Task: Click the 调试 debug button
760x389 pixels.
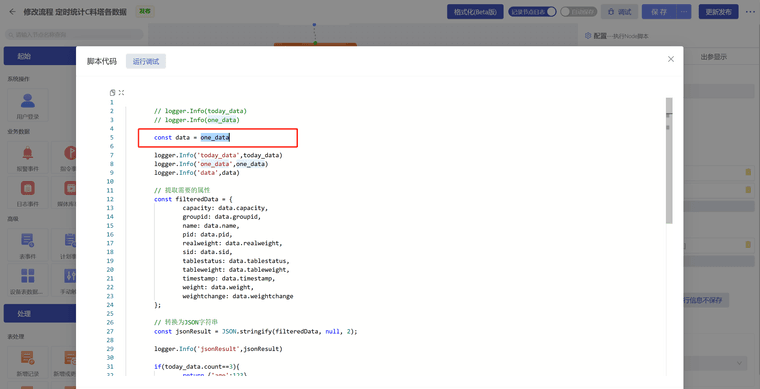Action: (619, 12)
